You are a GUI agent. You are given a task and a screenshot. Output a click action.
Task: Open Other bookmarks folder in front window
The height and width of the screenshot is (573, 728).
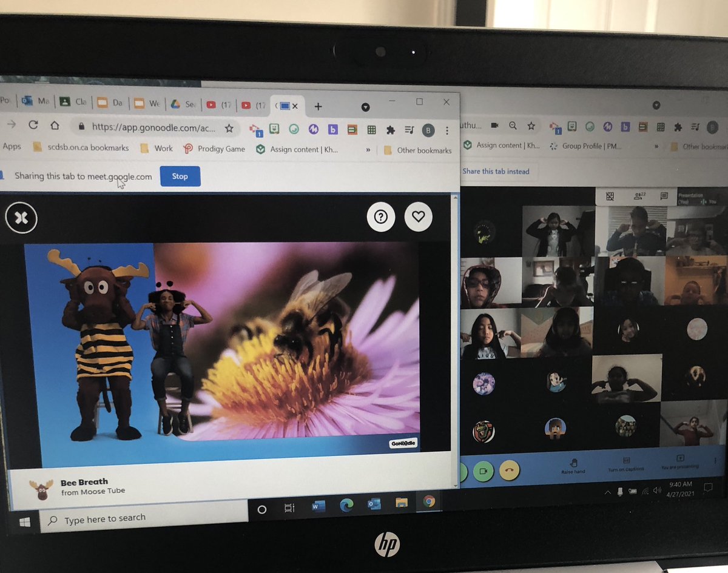coord(418,150)
